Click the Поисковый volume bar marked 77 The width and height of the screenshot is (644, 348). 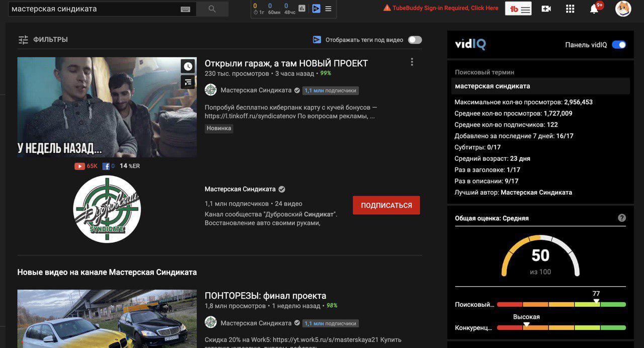pyautogui.click(x=561, y=304)
